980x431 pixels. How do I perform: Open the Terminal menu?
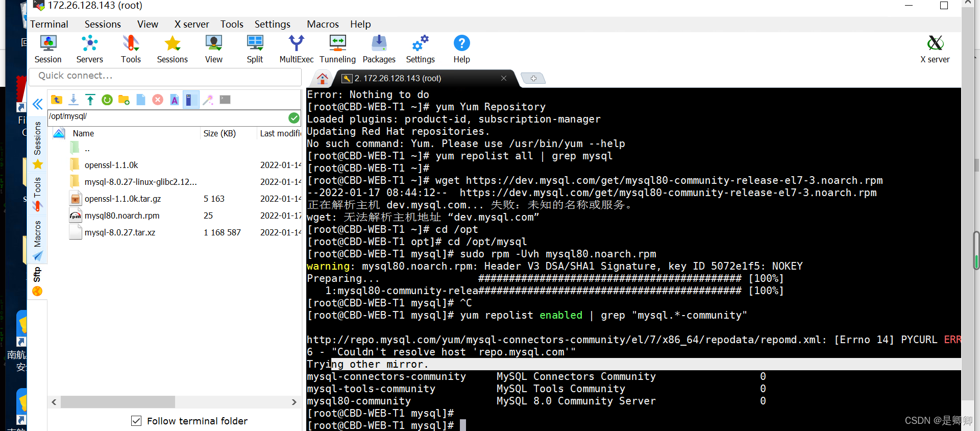(49, 24)
